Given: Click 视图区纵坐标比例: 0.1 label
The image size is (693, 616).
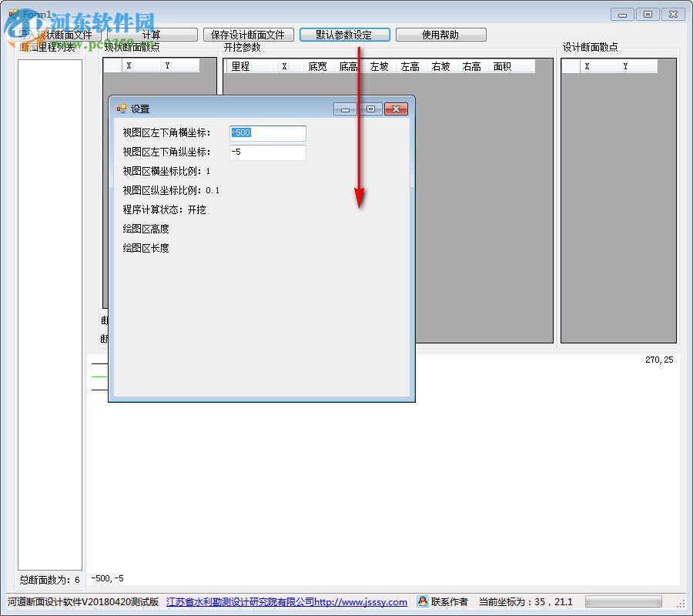Looking at the screenshot, I should 171,190.
